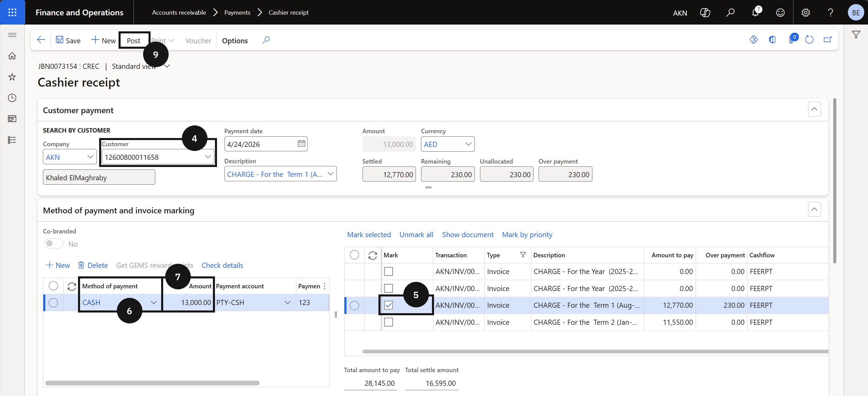This screenshot has height=396, width=868.
Task: Select all rows in invoice grid
Action: pyautogui.click(x=354, y=255)
